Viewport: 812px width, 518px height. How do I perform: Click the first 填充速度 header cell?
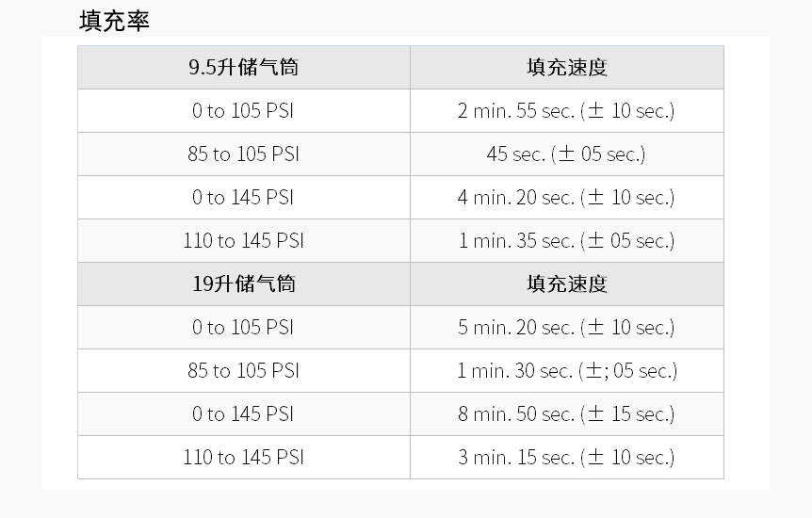[x=567, y=68]
